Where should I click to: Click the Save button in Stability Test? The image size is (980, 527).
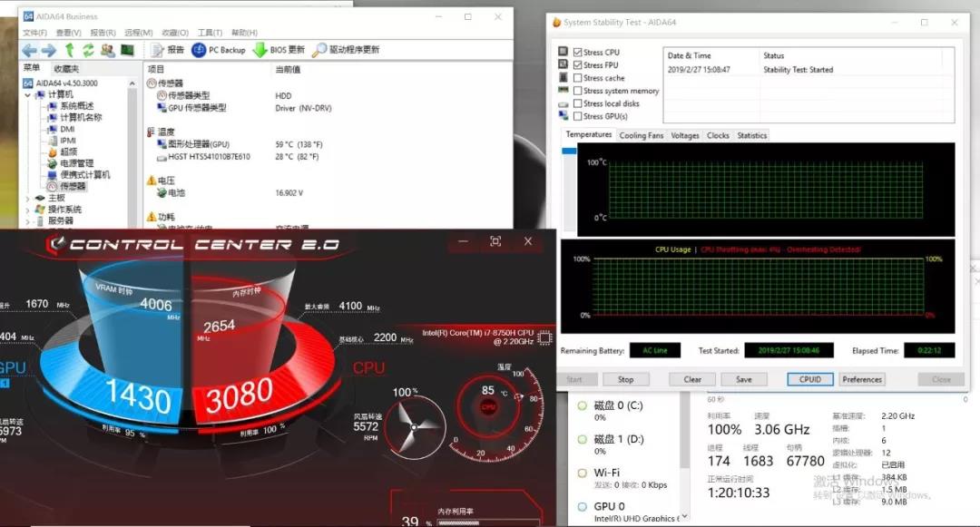point(744,380)
